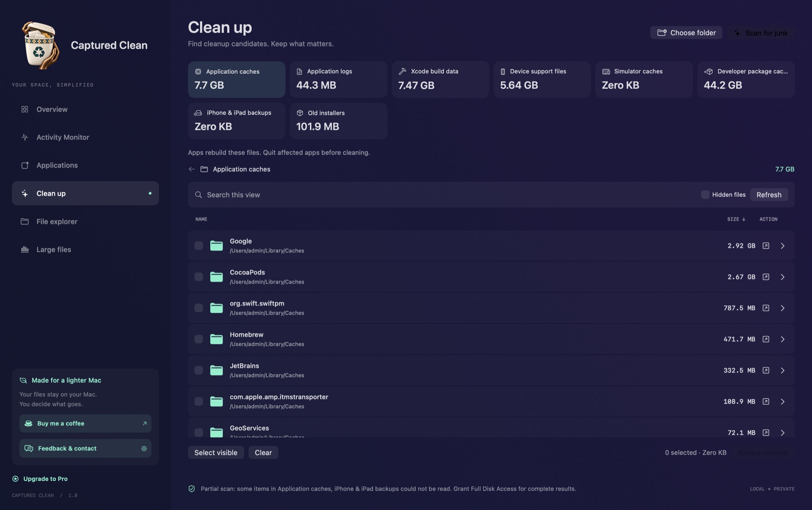Click the shield icon beside Partial scan notice

(192, 489)
